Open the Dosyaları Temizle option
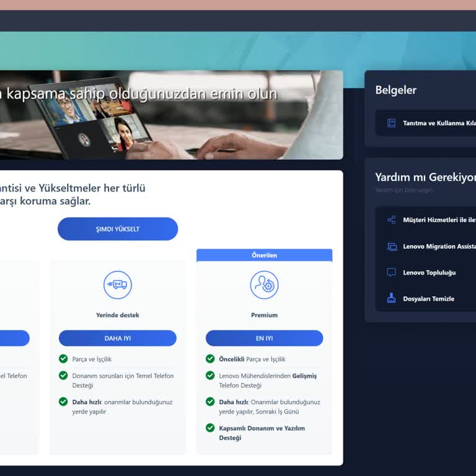 428,299
